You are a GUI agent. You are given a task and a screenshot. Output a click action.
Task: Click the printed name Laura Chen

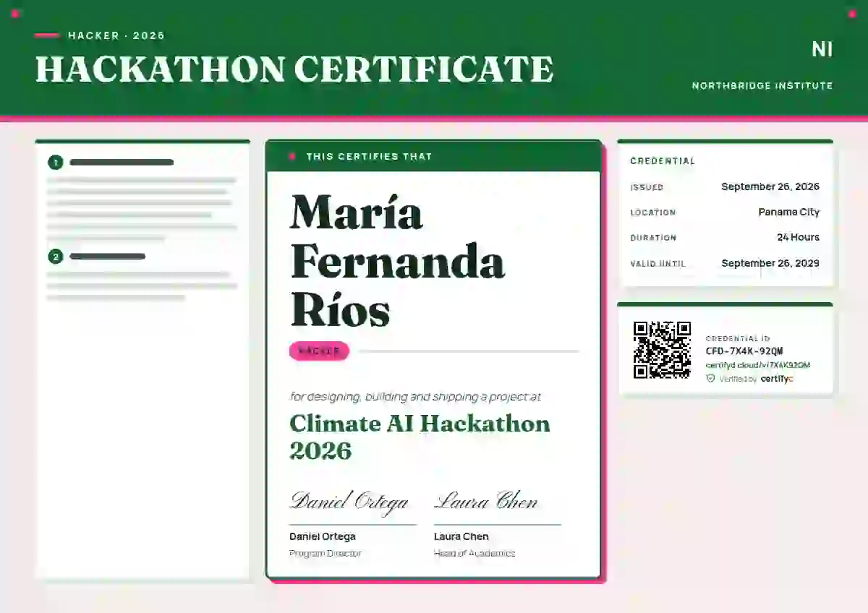coord(461,536)
